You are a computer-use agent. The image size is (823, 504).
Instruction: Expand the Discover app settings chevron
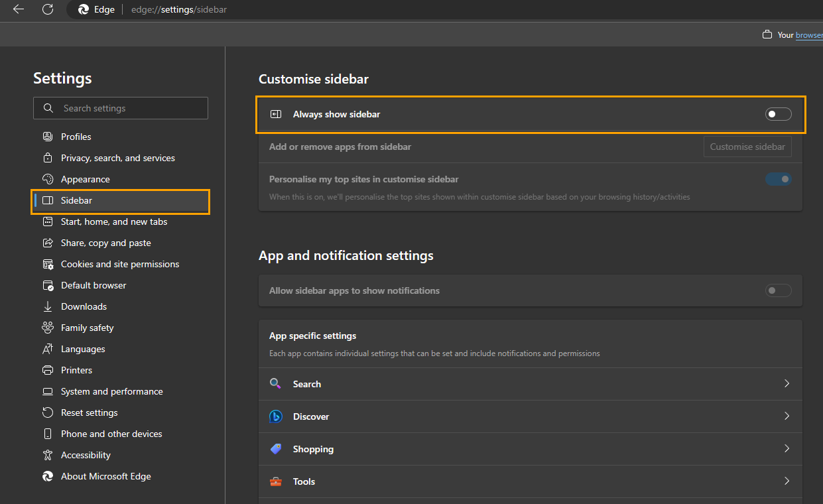[787, 416]
